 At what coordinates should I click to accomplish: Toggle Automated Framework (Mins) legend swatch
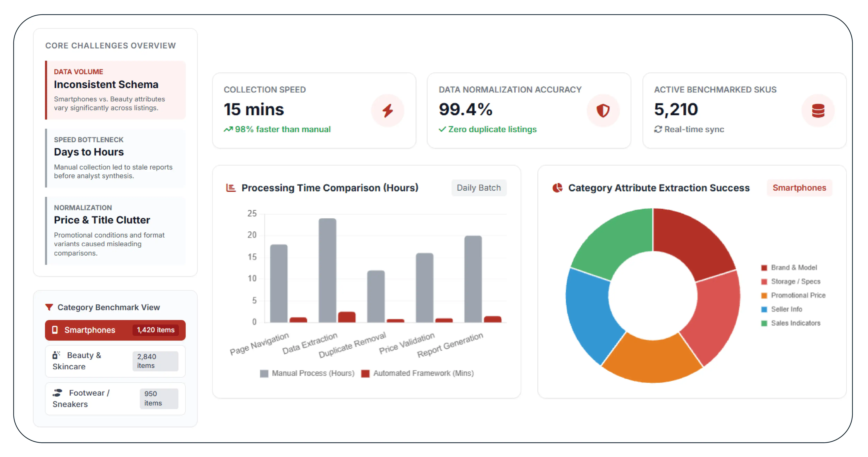tap(365, 373)
